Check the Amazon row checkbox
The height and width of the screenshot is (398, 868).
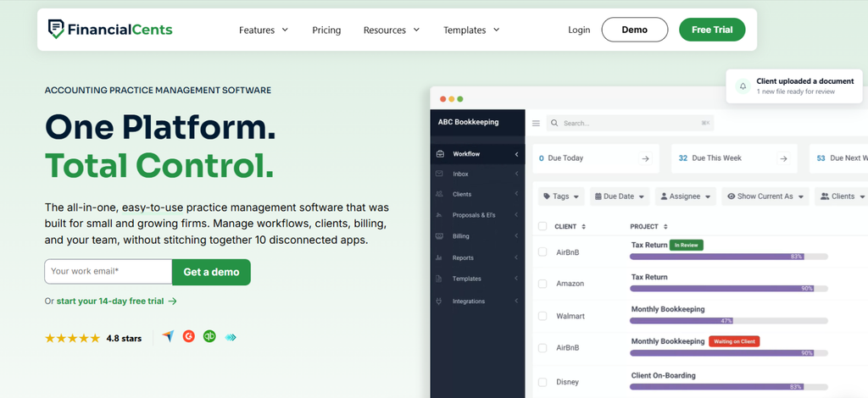pos(542,284)
